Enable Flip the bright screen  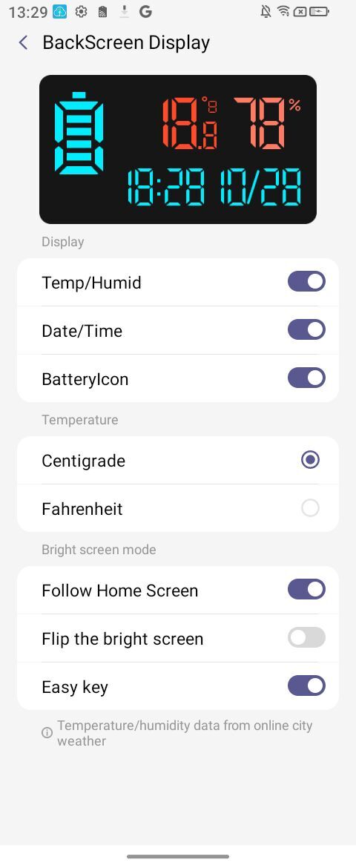[x=306, y=638]
